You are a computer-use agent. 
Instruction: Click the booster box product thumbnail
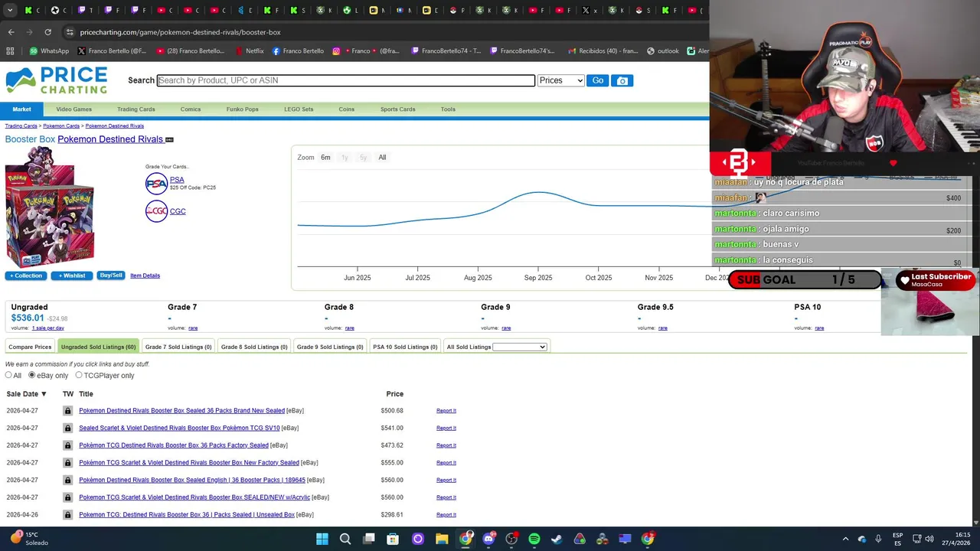click(51, 207)
